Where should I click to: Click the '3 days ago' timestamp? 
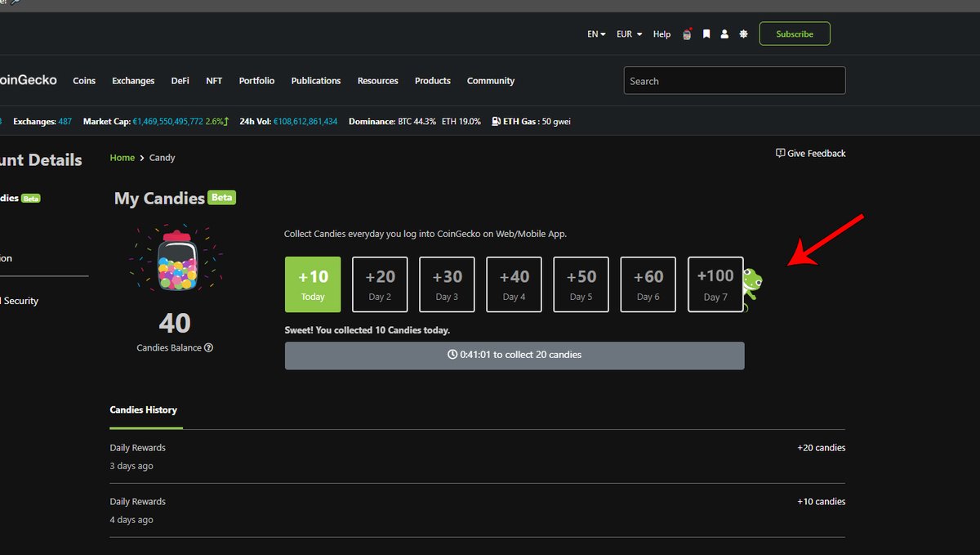(131, 466)
